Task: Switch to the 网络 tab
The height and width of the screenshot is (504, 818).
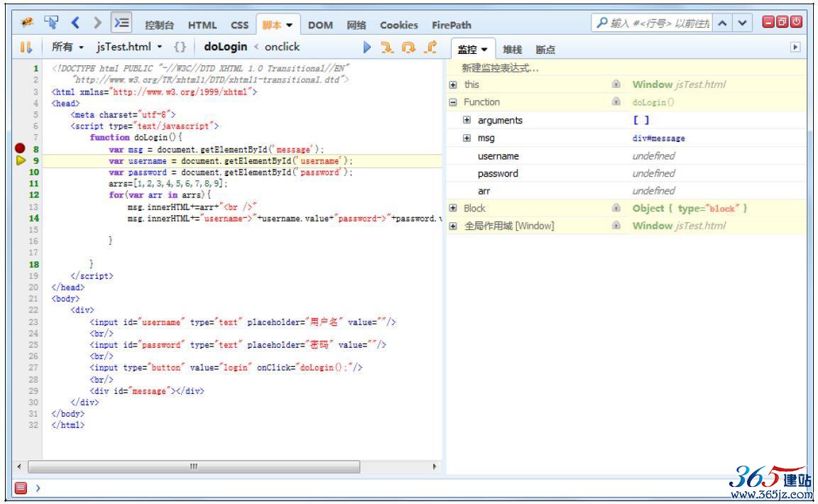Action: 356,25
